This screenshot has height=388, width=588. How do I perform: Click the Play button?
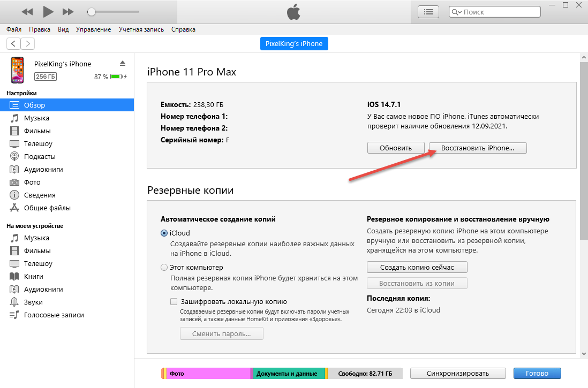tap(48, 11)
